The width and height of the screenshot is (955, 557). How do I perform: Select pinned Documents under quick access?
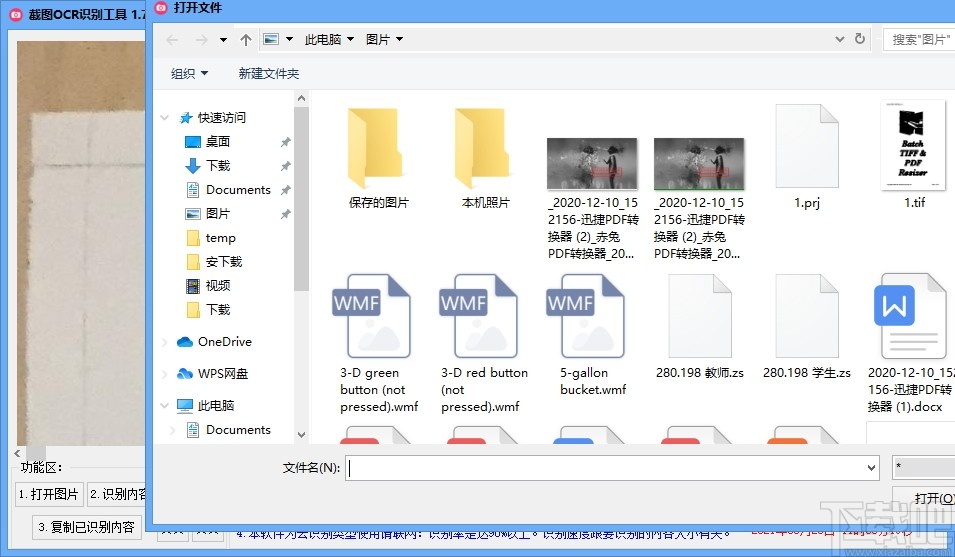[x=238, y=190]
